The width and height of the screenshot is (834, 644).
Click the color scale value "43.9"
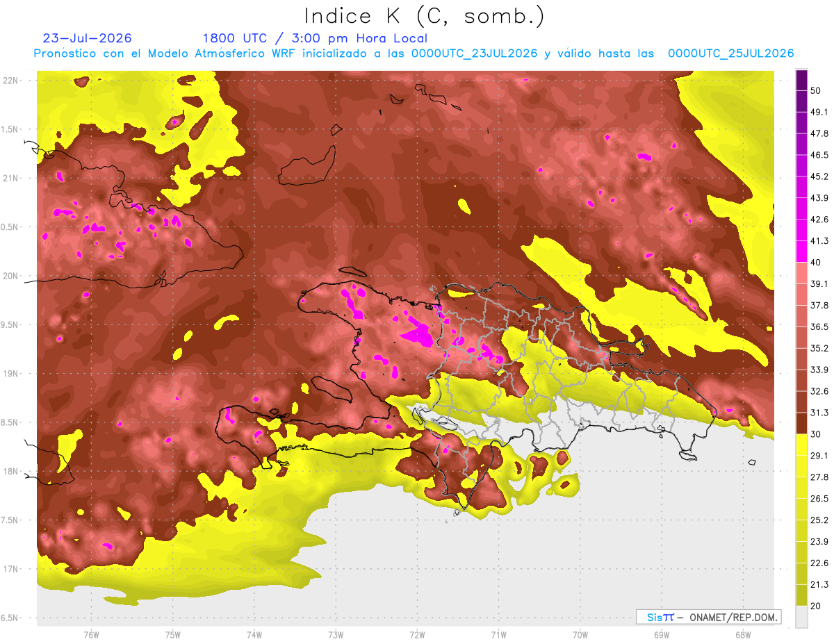pyautogui.click(x=819, y=198)
